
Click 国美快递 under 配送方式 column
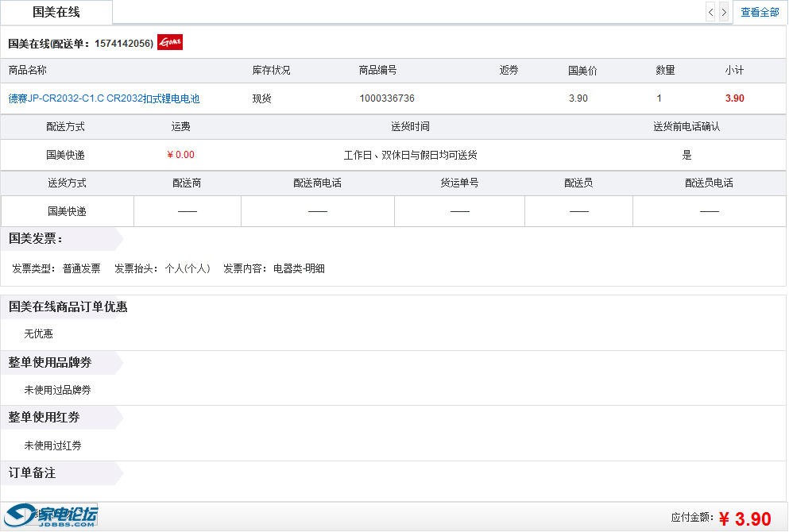pyautogui.click(x=65, y=155)
